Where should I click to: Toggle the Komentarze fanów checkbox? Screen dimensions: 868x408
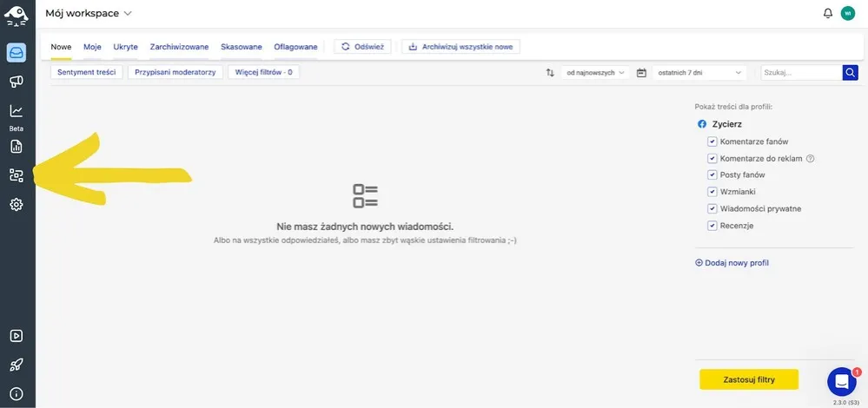point(712,141)
